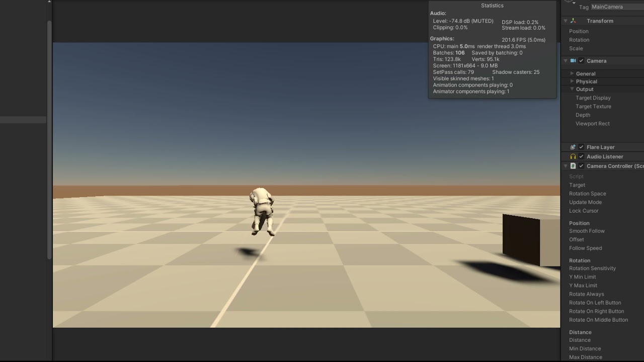The width and height of the screenshot is (644, 362).
Task: Click the SetPass calls stat line
Action: [453, 72]
